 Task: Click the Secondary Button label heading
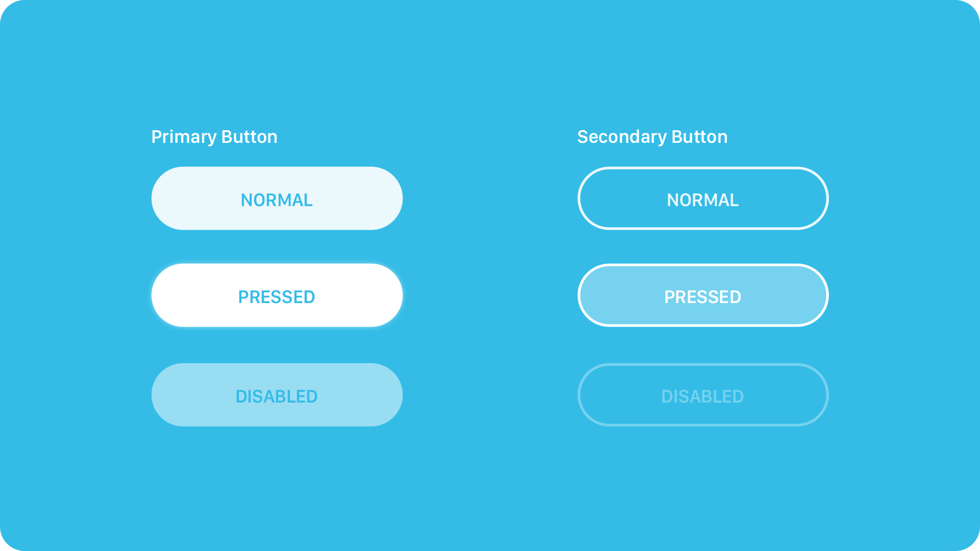coord(651,137)
